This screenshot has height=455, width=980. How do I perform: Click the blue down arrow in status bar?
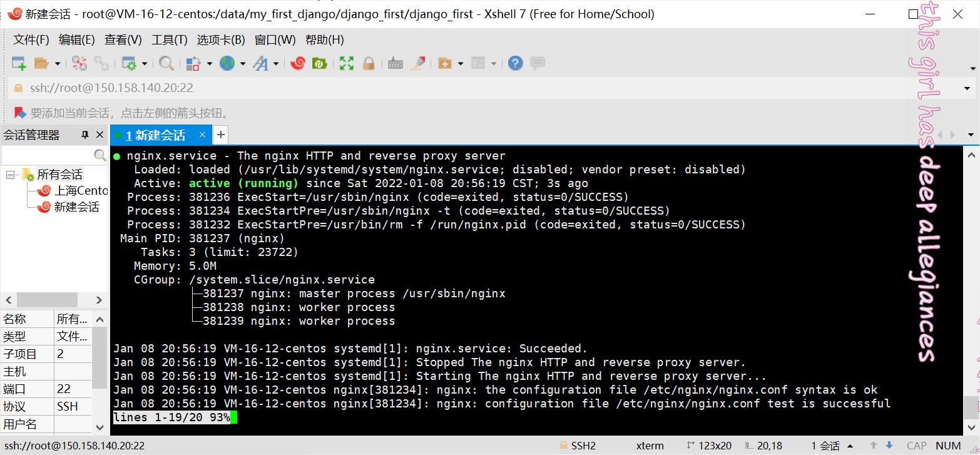[x=889, y=446]
